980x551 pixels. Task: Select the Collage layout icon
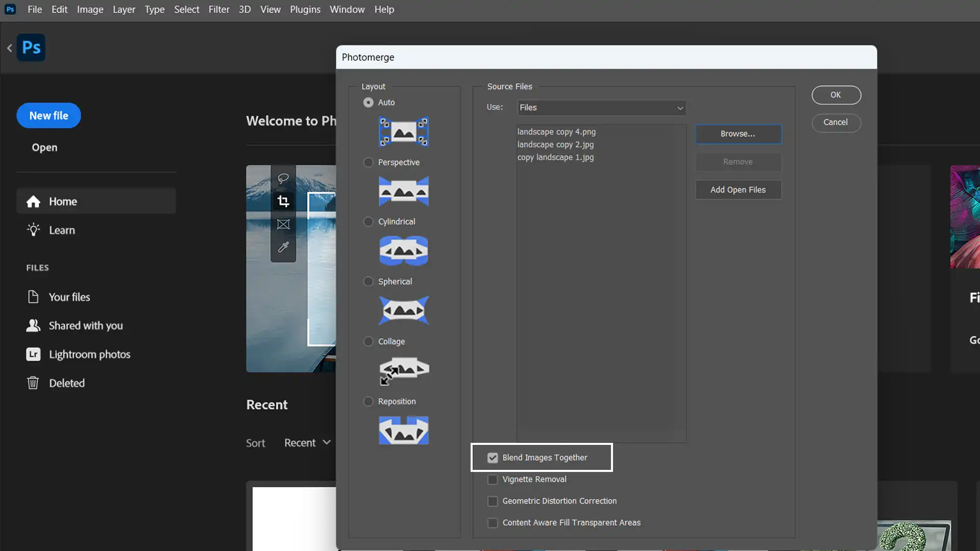pyautogui.click(x=404, y=370)
